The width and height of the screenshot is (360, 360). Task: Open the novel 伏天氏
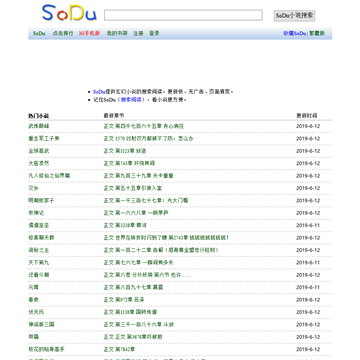(x=36, y=312)
